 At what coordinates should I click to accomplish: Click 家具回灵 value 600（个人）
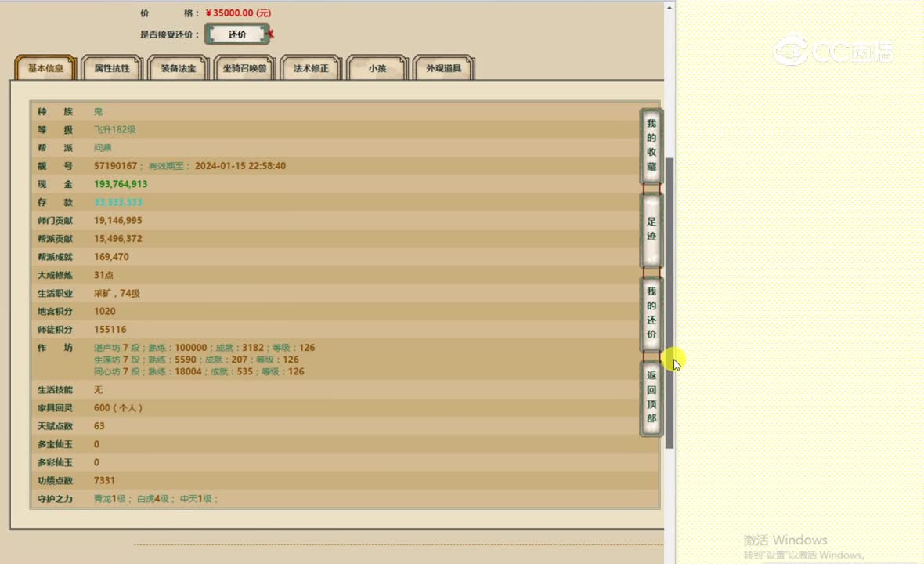click(118, 408)
